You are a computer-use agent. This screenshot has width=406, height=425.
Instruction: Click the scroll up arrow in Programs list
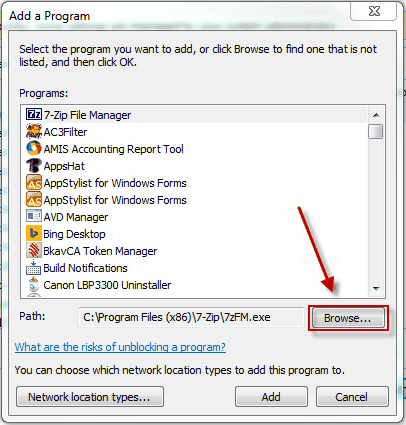point(376,115)
